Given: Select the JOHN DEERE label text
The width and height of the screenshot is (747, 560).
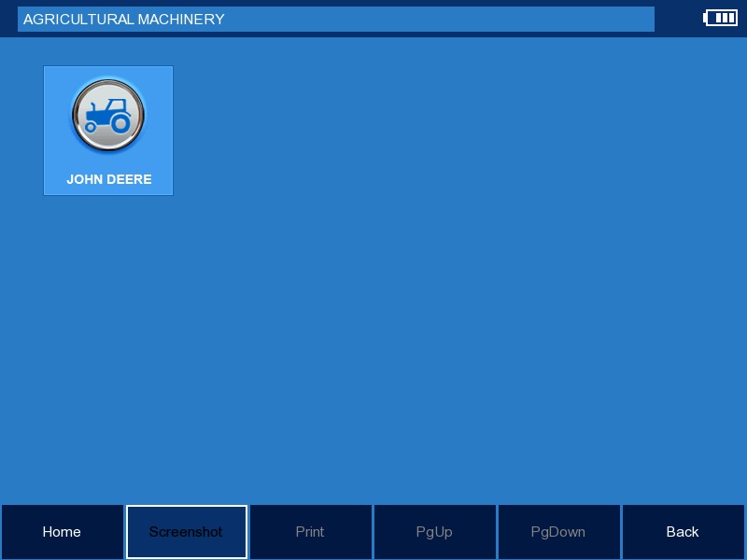Looking at the screenshot, I should (109, 179).
